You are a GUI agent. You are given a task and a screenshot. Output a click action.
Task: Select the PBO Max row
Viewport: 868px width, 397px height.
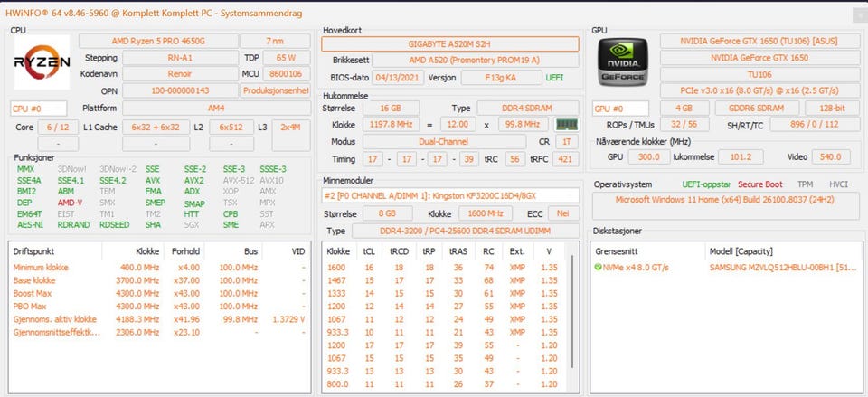159,307
